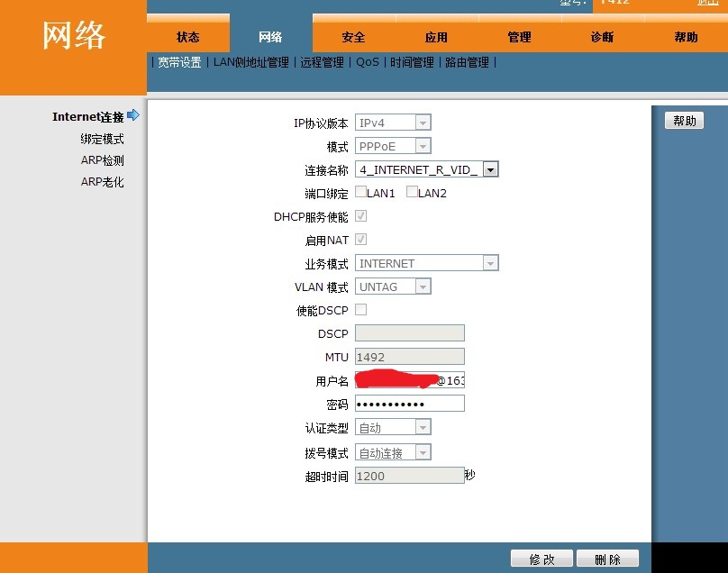The width and height of the screenshot is (728, 573).
Task: Open the 连接名称 dropdown
Action: point(490,169)
